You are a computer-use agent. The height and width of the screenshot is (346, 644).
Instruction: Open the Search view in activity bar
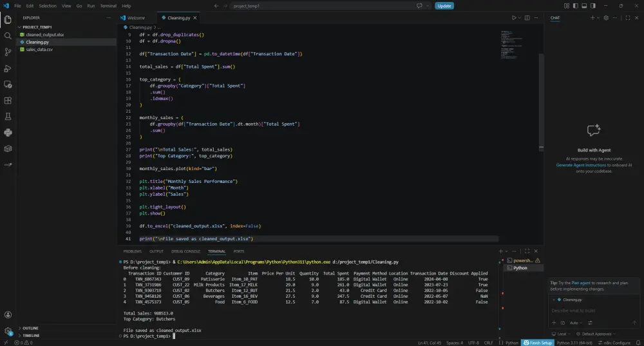[8, 35]
